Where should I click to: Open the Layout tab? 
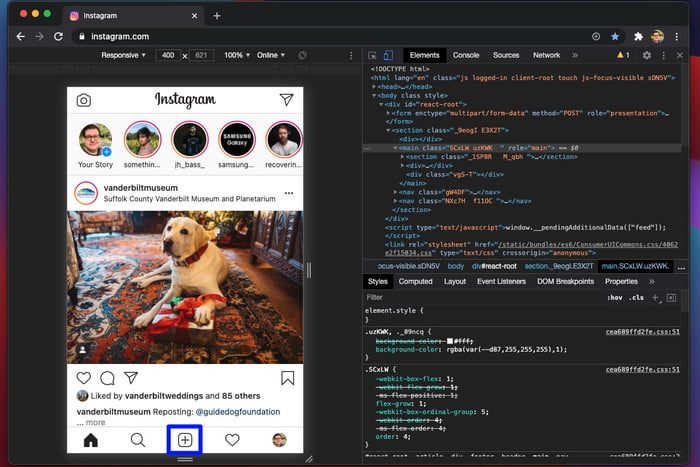[x=454, y=282]
